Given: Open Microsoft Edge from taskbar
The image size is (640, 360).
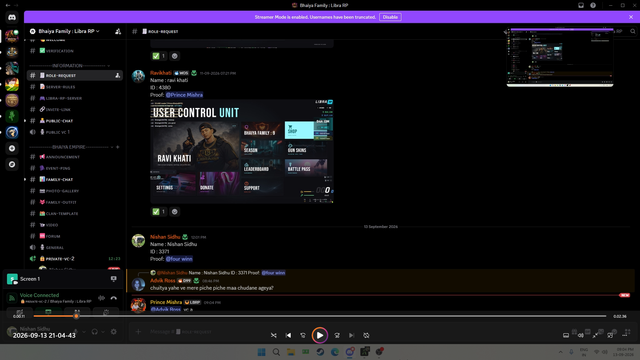Looking at the screenshot, I should (x=335, y=352).
